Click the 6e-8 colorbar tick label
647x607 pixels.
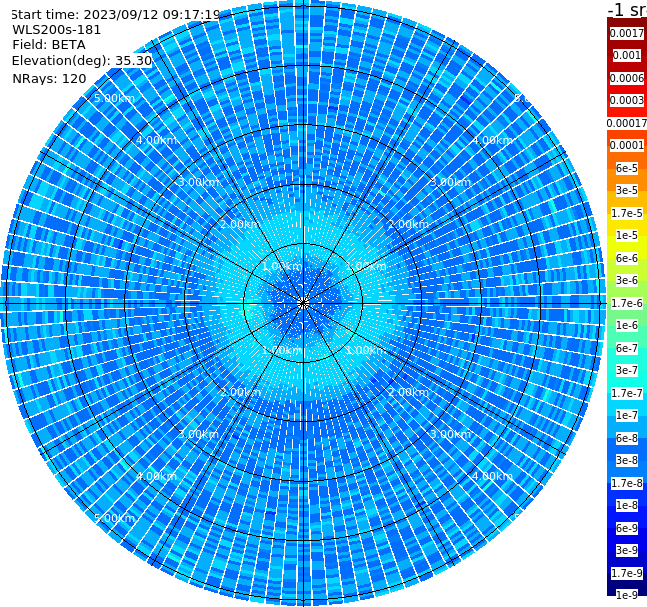pyautogui.click(x=627, y=438)
